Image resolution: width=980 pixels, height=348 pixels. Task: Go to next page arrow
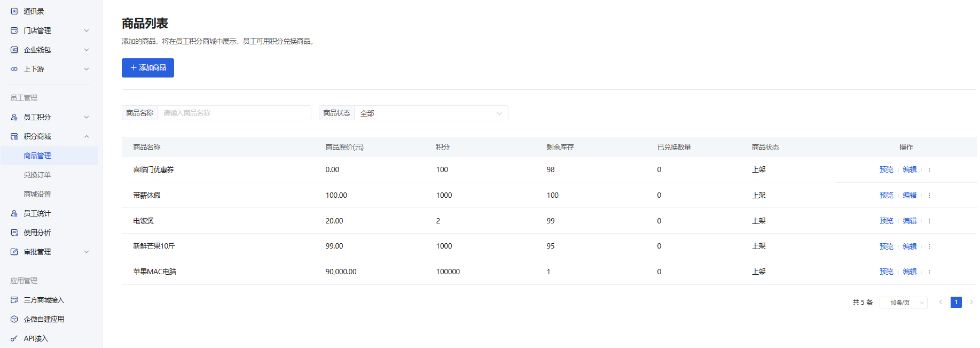click(971, 302)
